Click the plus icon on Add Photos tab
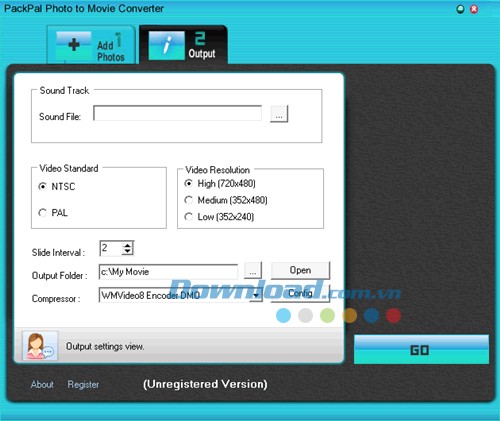This screenshot has height=421, width=500. point(74,45)
